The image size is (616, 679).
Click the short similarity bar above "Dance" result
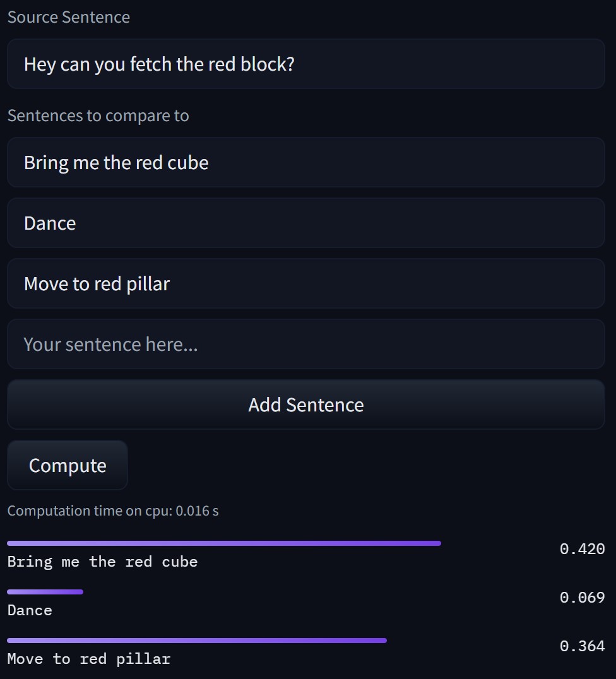click(45, 592)
